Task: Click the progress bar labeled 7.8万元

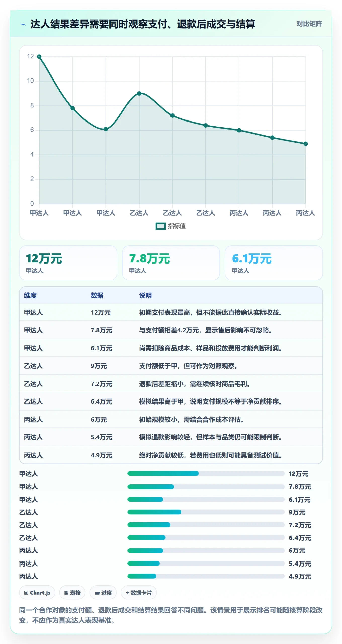Action: (206, 487)
